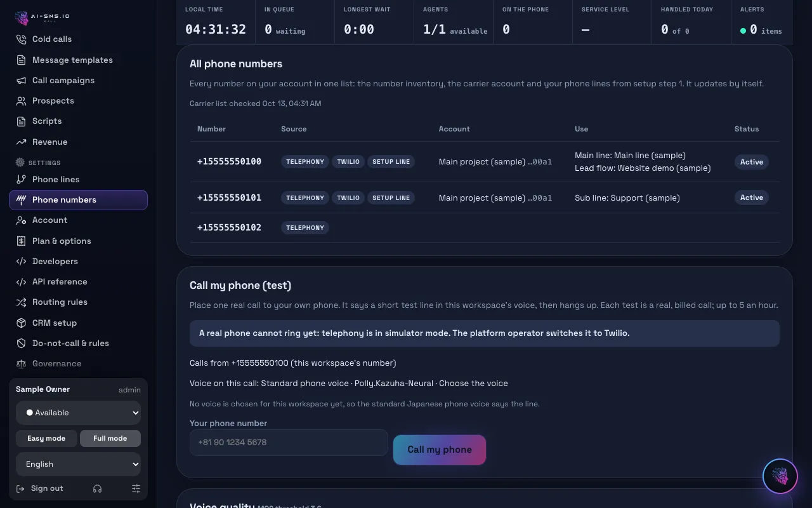Click the Routing rules shuffle icon
Image resolution: width=812 pixels, height=508 pixels.
22,302
